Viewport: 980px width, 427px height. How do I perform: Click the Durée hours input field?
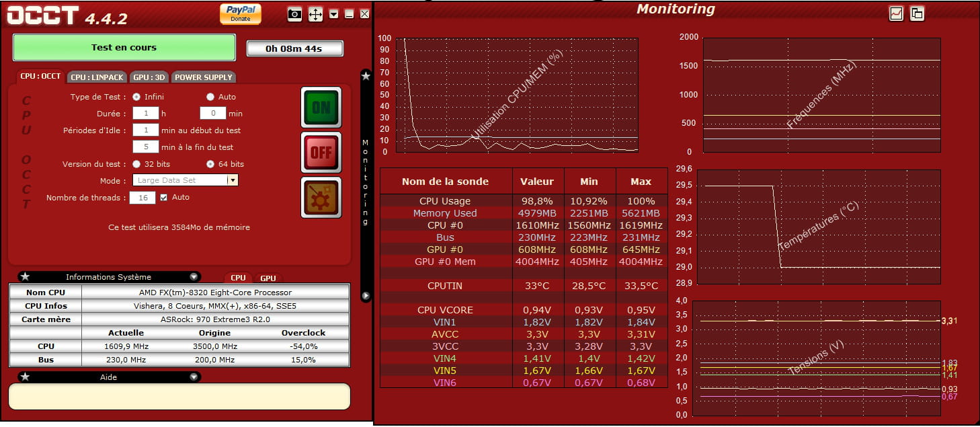pos(146,114)
